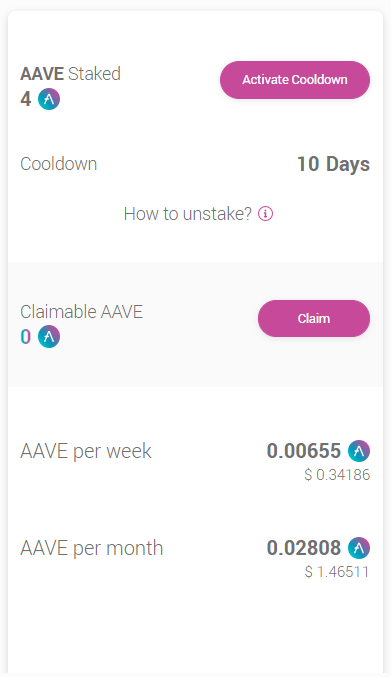This screenshot has height=677, width=391.
Task: Click the $ 1.46511 monthly dollar value
Action: [x=337, y=572]
